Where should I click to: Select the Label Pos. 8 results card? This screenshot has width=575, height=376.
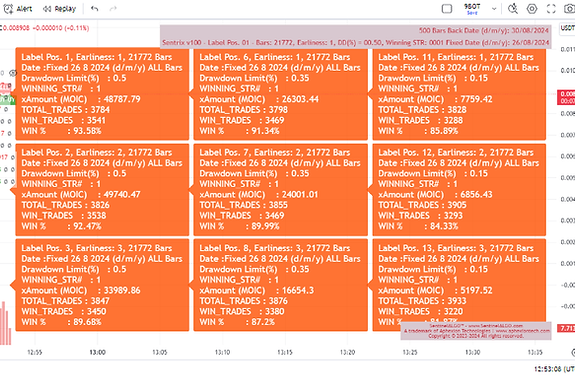[x=281, y=285]
